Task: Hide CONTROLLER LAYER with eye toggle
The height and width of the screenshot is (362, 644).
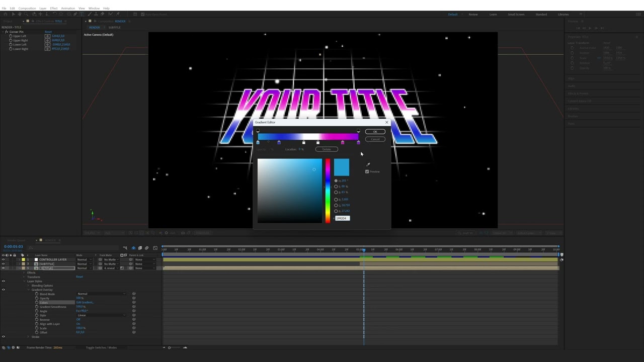Action: tap(4, 259)
